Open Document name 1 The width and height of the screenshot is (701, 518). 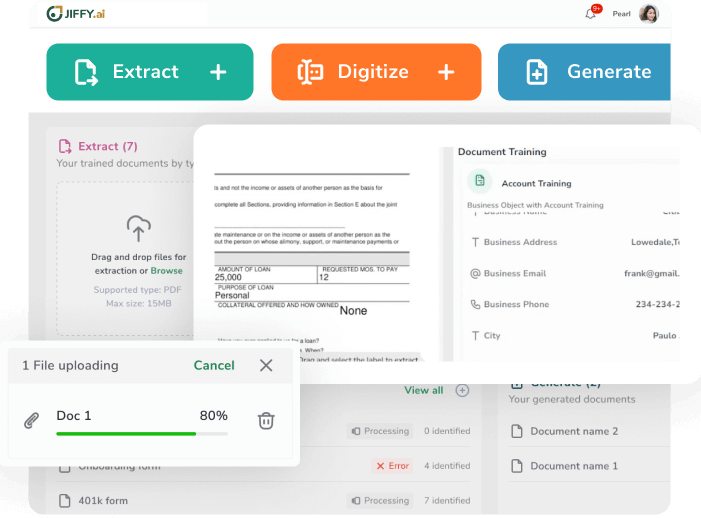point(574,466)
